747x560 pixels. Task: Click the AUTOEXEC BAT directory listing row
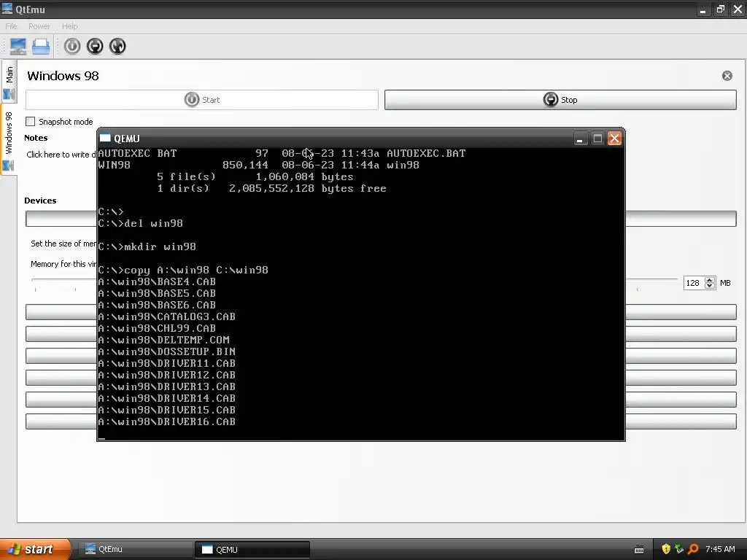(x=282, y=153)
